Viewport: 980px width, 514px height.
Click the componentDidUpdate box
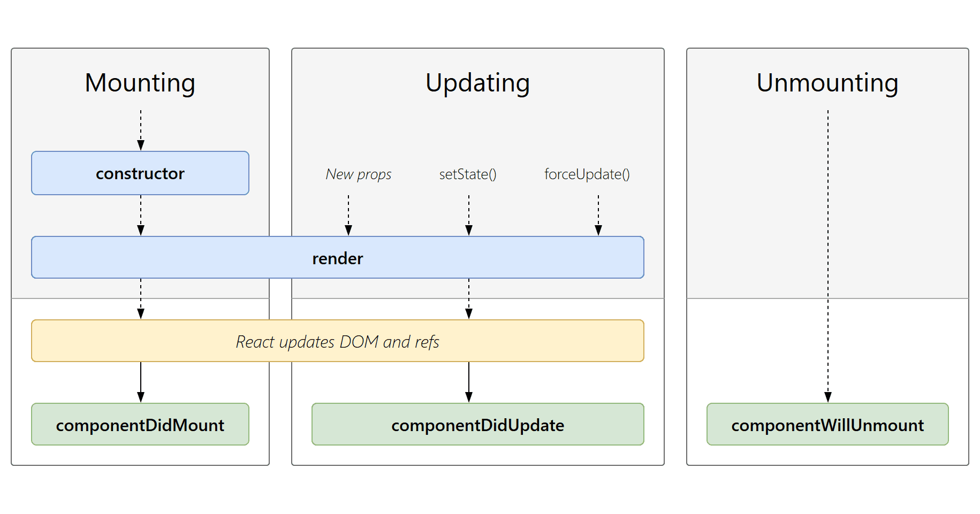[478, 425]
